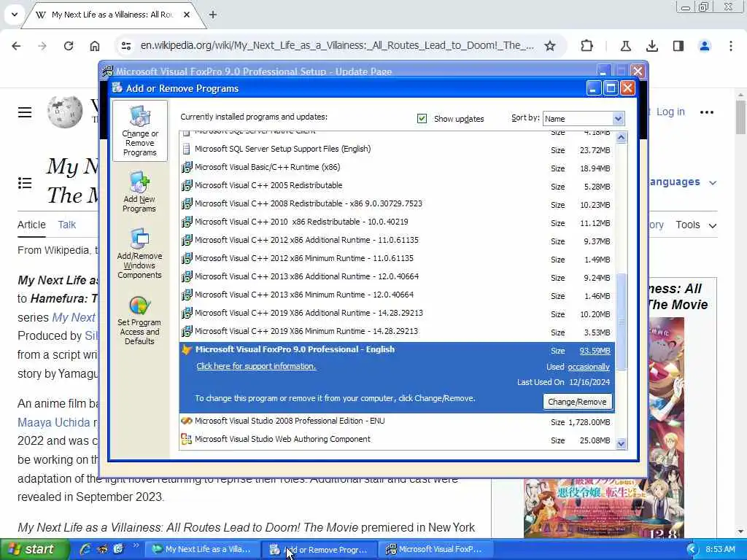This screenshot has height=560, width=747.
Task: Open Add New Programs in sidebar
Action: coord(139,192)
